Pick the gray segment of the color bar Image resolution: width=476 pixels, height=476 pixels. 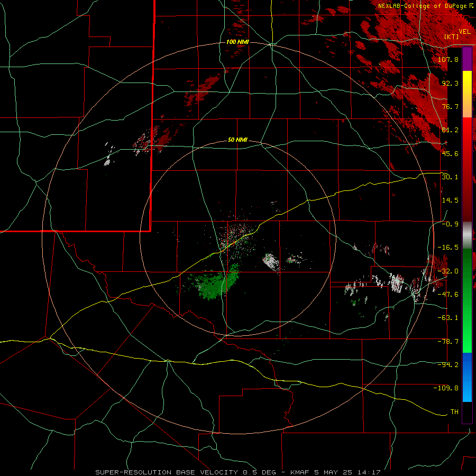pos(467,235)
